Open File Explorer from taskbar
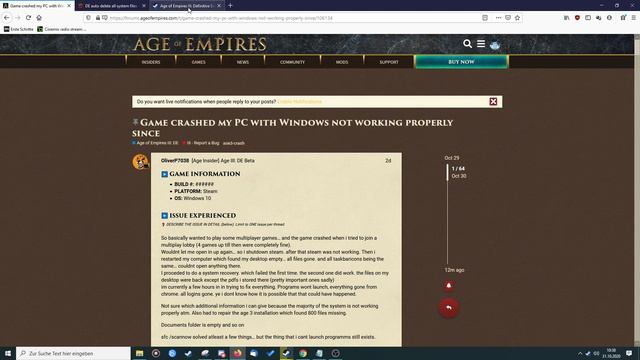This screenshot has width=640, height=360. (140, 353)
